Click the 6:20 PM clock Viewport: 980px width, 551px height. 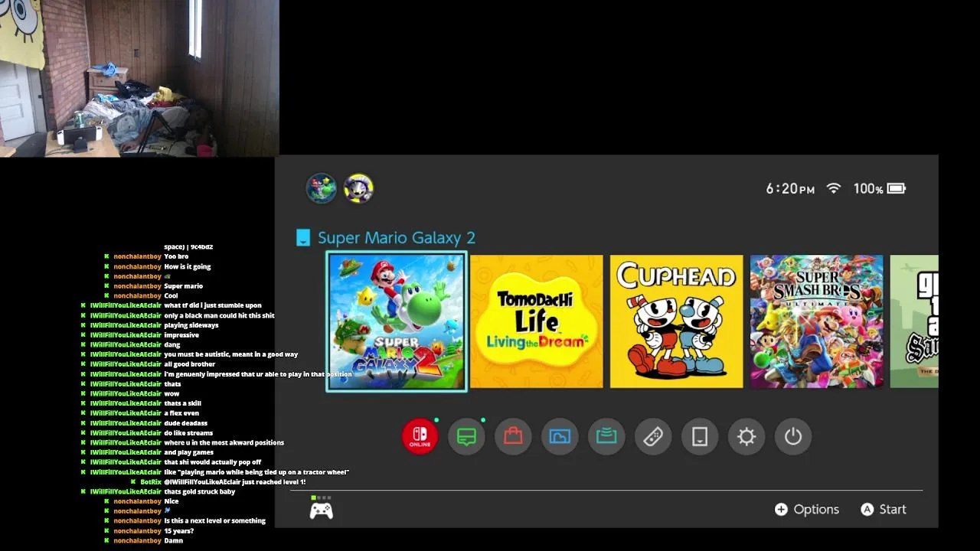click(x=790, y=189)
